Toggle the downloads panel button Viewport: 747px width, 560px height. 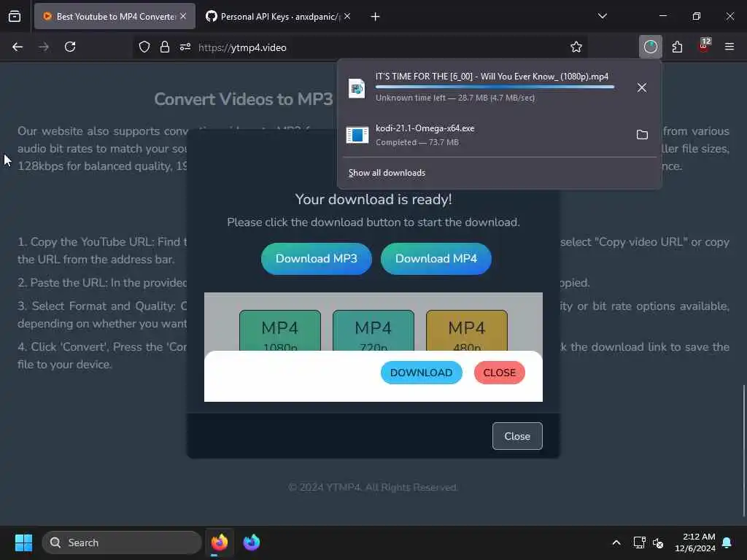[650, 47]
